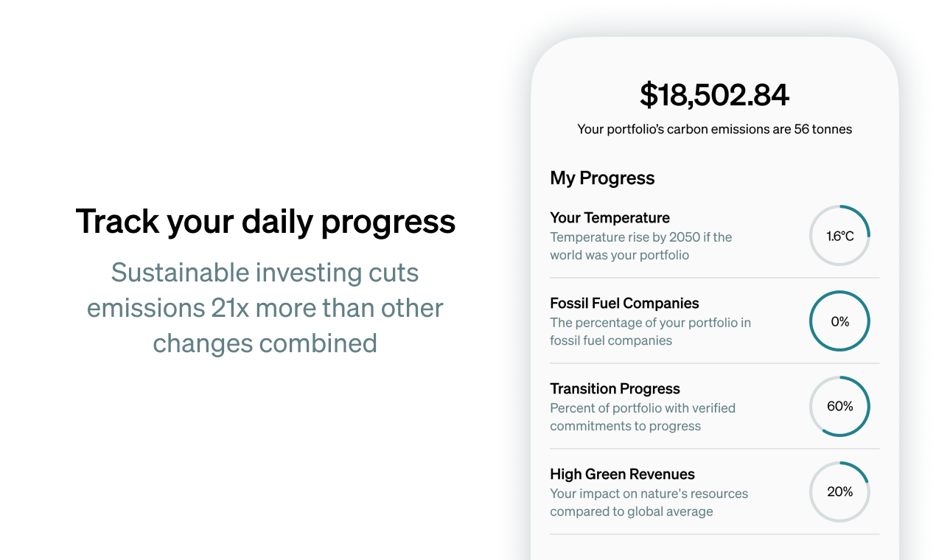The width and height of the screenshot is (936, 560).
Task: Click the Track your daily progress headline
Action: (265, 221)
